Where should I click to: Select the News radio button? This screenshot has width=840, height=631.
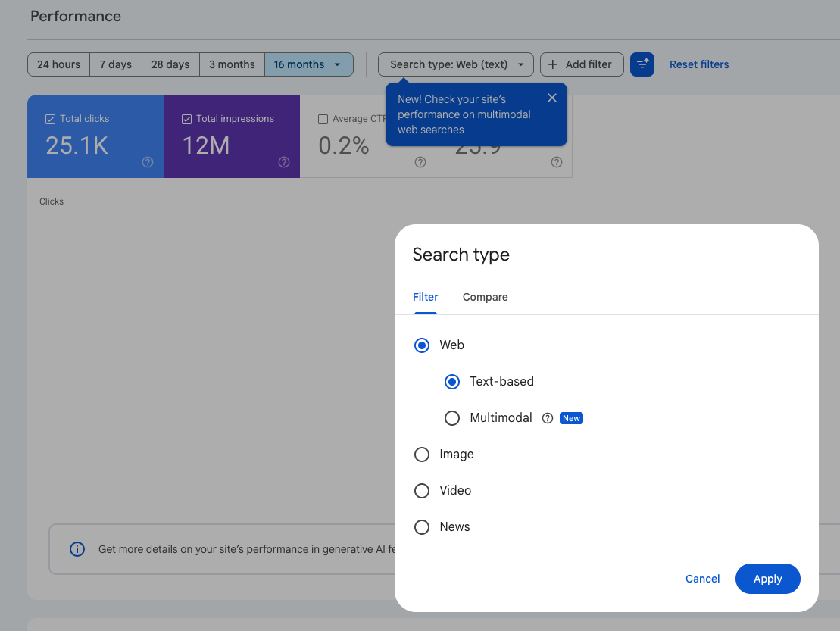(x=422, y=527)
